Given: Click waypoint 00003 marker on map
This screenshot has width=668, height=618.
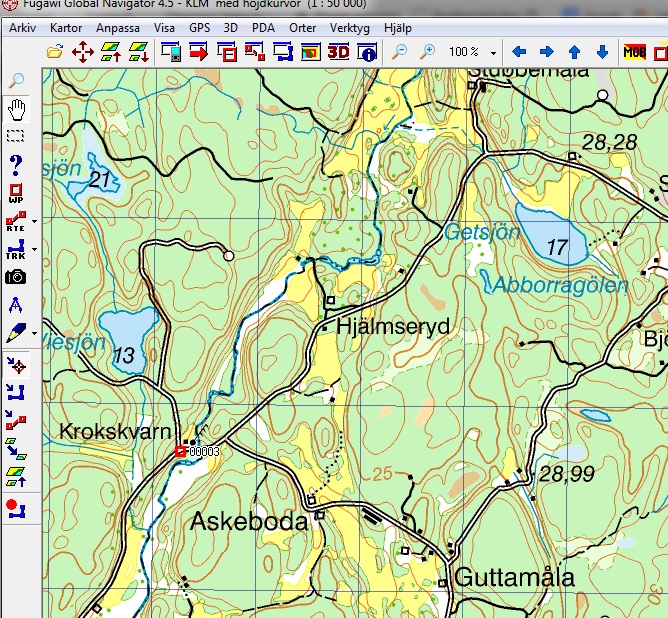Looking at the screenshot, I should click(181, 451).
